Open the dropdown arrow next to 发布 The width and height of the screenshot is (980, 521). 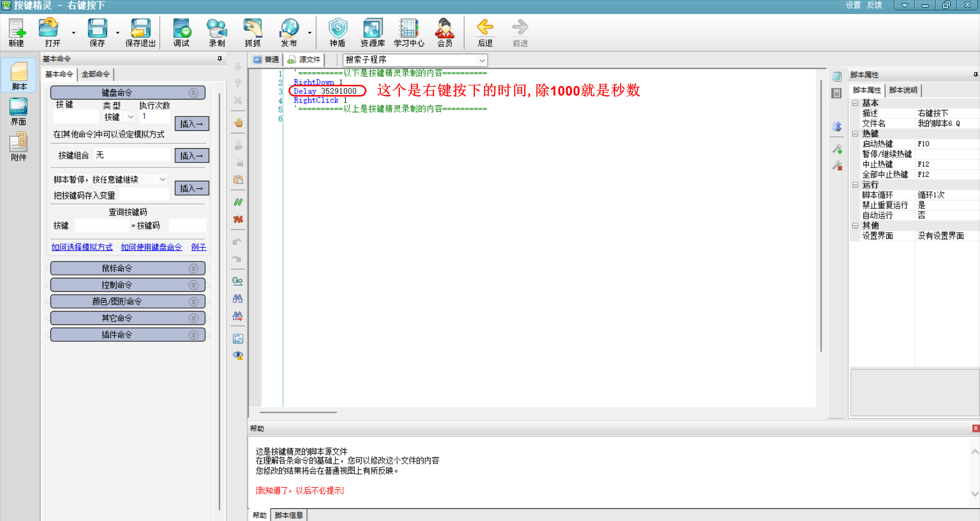309,33
